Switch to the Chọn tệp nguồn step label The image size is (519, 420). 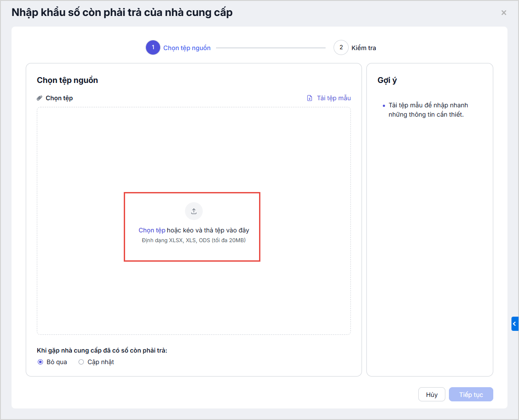[x=187, y=48]
